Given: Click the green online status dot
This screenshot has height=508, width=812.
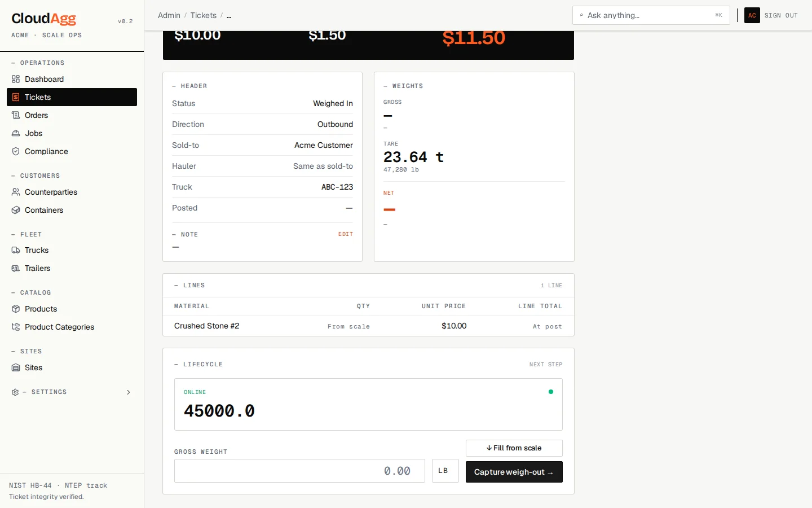Looking at the screenshot, I should (551, 392).
